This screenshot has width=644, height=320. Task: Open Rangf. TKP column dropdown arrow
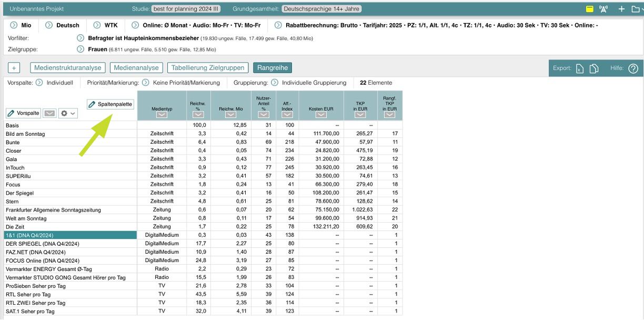[389, 115]
